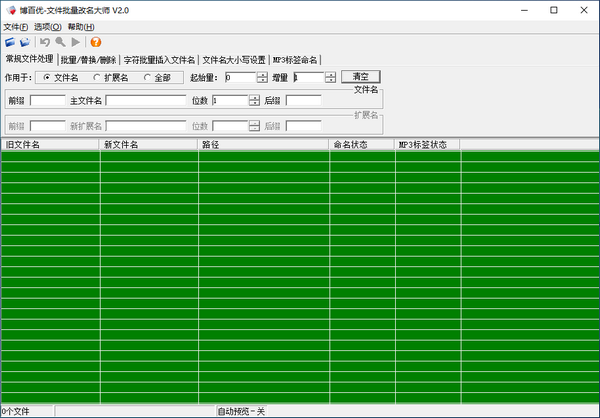
Task: Open the 选项(O) menu
Action: [47, 26]
